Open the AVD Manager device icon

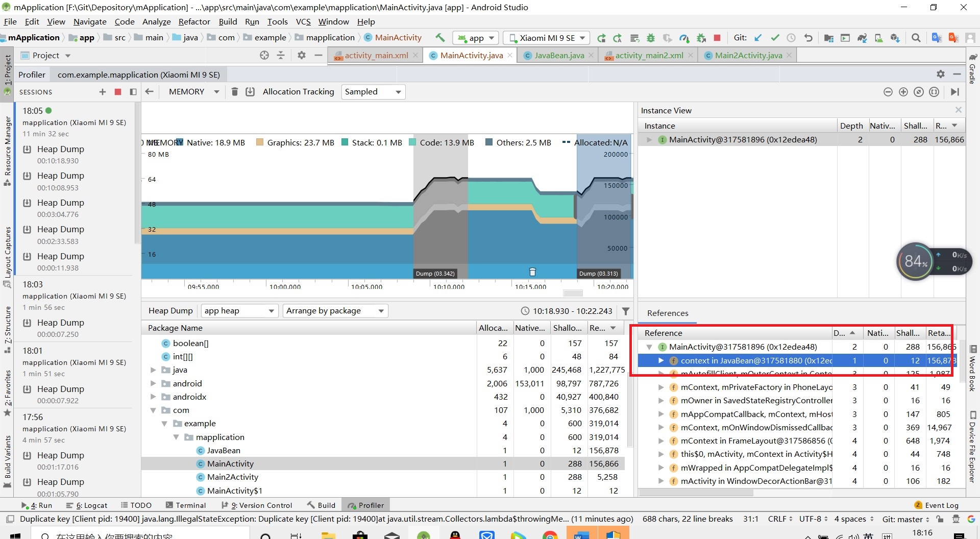pos(846,38)
